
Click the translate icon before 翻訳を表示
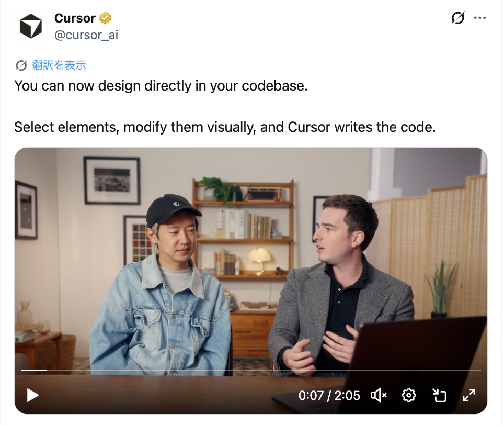[21, 65]
